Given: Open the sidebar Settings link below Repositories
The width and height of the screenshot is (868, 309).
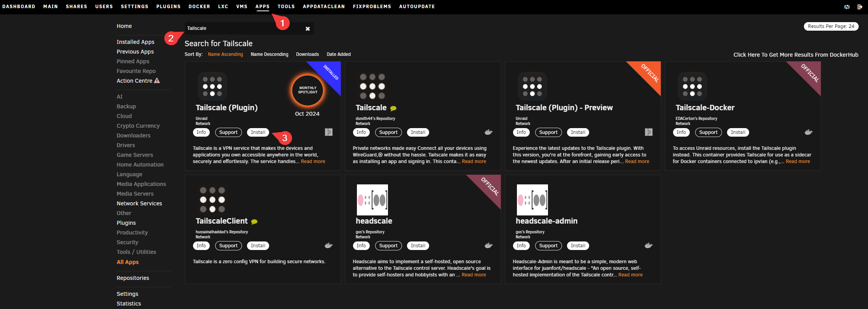Looking at the screenshot, I should (x=127, y=294).
